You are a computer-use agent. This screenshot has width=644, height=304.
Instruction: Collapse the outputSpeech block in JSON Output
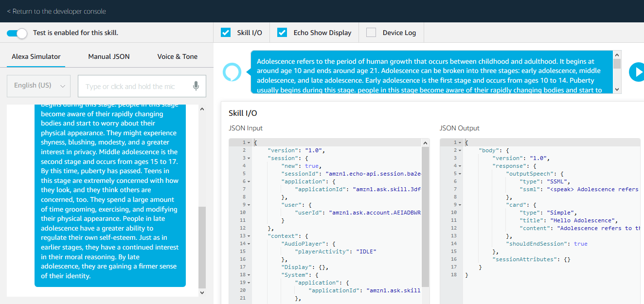point(460,174)
